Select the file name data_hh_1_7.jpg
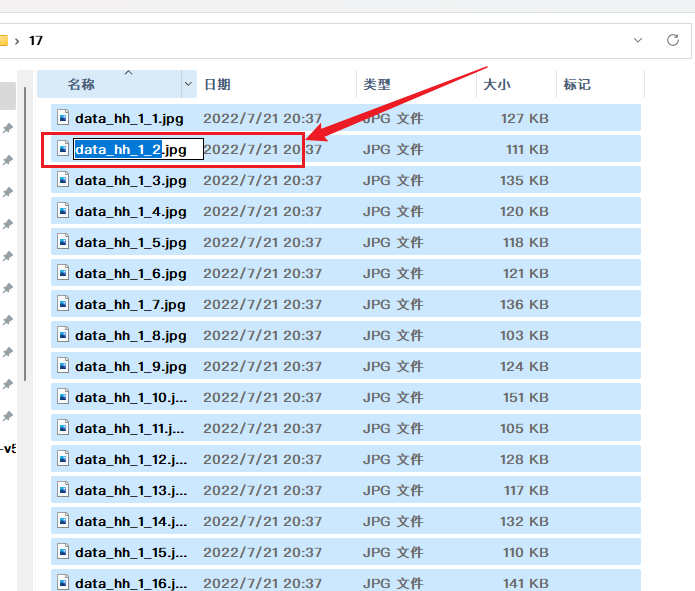 130,305
